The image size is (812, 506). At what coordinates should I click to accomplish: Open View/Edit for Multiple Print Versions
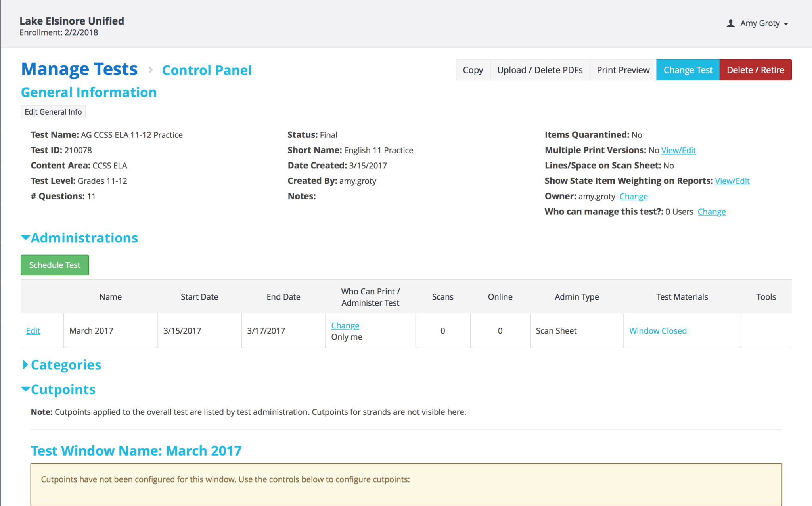coord(678,150)
